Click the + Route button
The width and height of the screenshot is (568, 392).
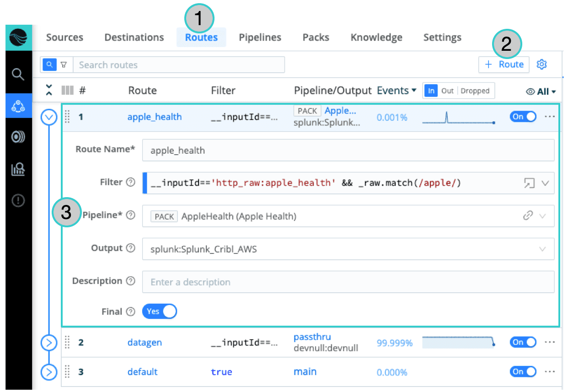pyautogui.click(x=504, y=64)
